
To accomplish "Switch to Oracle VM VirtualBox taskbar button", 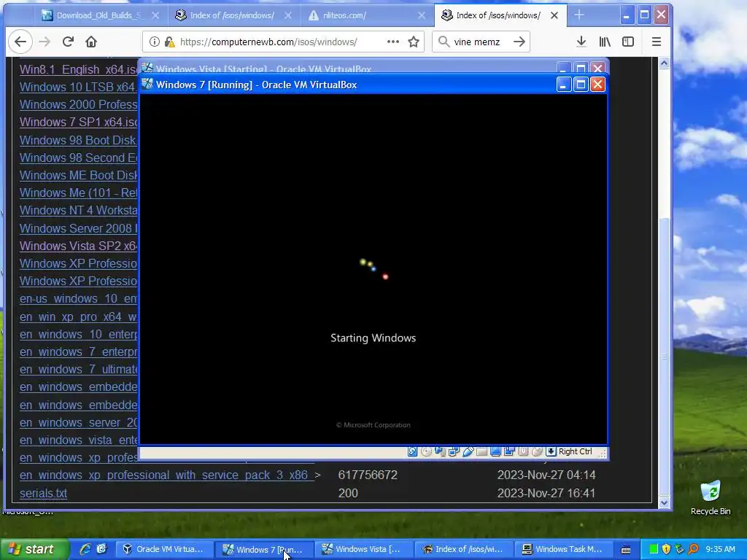I will tap(163, 549).
